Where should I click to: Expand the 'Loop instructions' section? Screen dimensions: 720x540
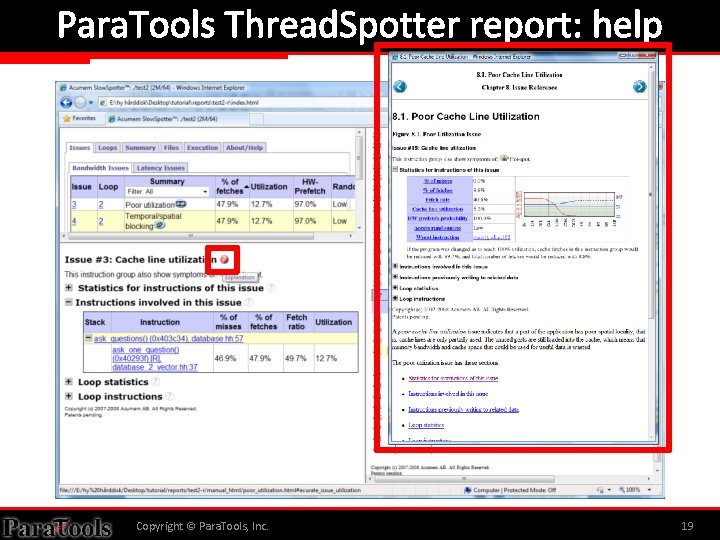click(68, 396)
